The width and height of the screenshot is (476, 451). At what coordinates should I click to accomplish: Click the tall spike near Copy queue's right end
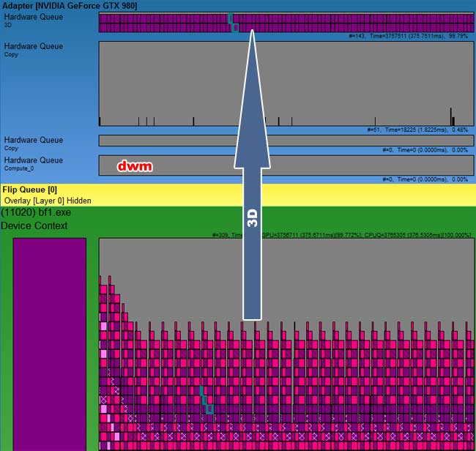click(x=451, y=116)
